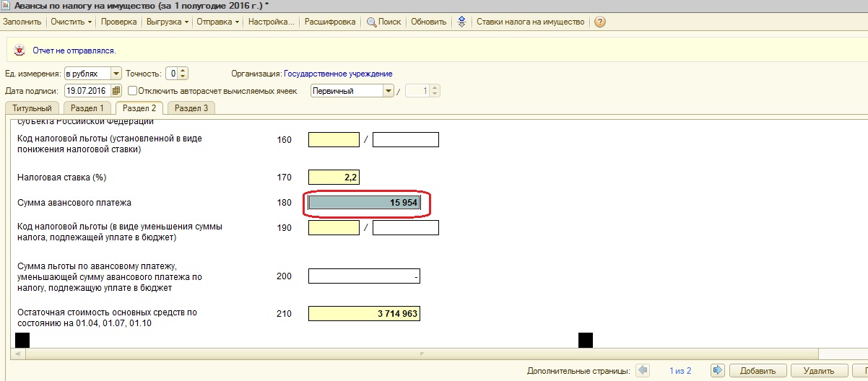
Task: Switch to the Титульный tab
Action: (x=32, y=108)
